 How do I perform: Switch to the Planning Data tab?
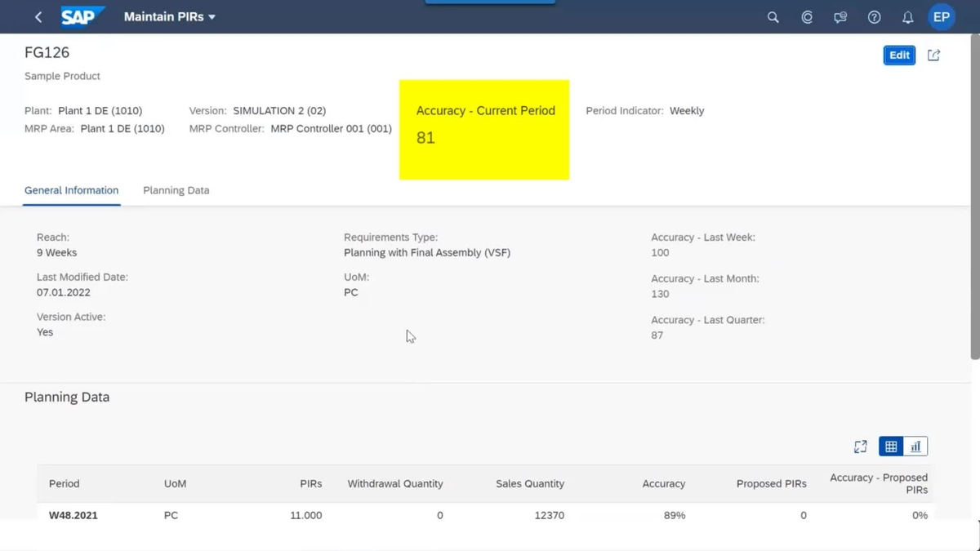(176, 190)
